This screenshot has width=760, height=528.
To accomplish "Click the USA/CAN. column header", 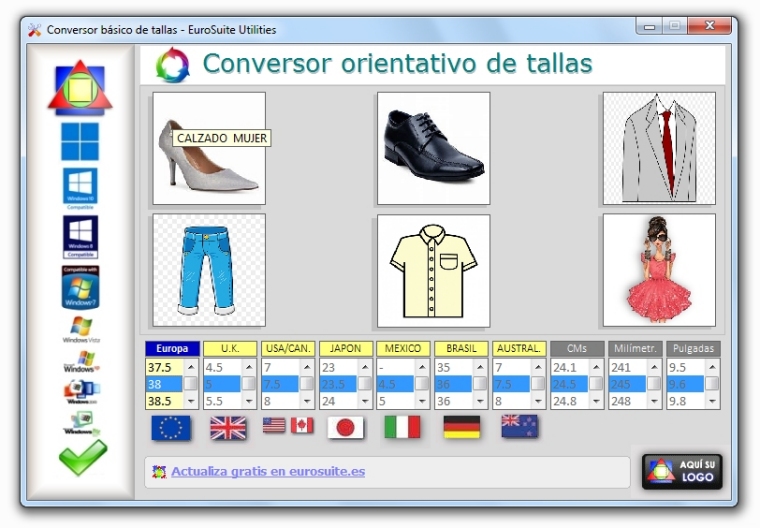I will (288, 349).
